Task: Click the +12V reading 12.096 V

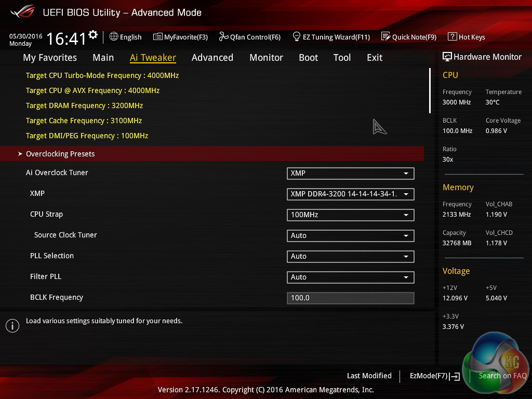Action: pos(455,298)
